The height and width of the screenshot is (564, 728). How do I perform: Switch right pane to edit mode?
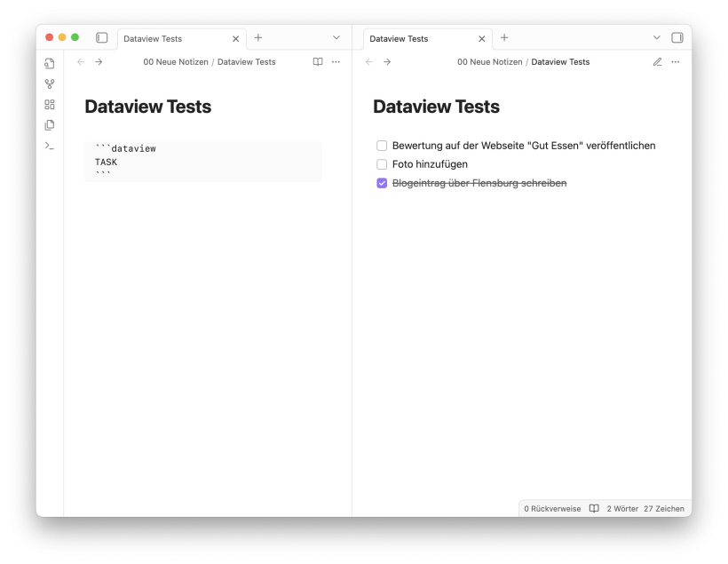tap(658, 62)
